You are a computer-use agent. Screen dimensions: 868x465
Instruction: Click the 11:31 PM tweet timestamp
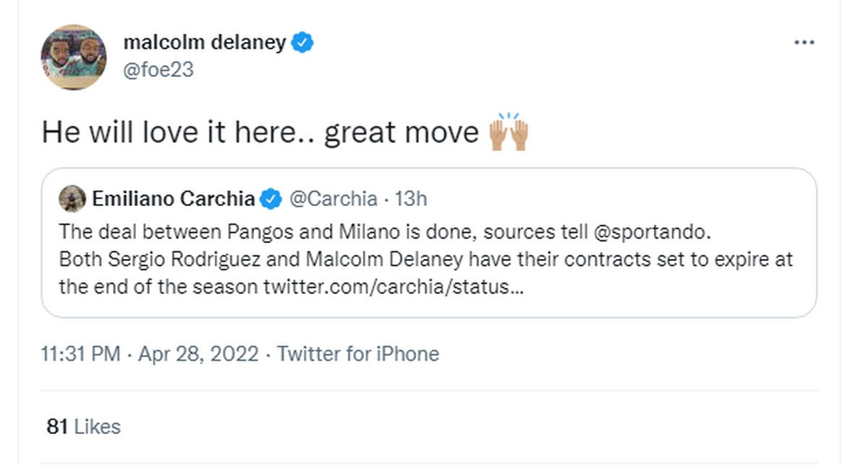[x=80, y=354]
